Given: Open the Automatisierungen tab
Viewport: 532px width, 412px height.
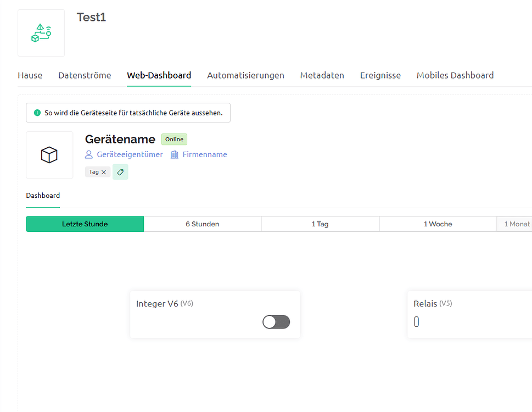Looking at the screenshot, I should coord(245,75).
